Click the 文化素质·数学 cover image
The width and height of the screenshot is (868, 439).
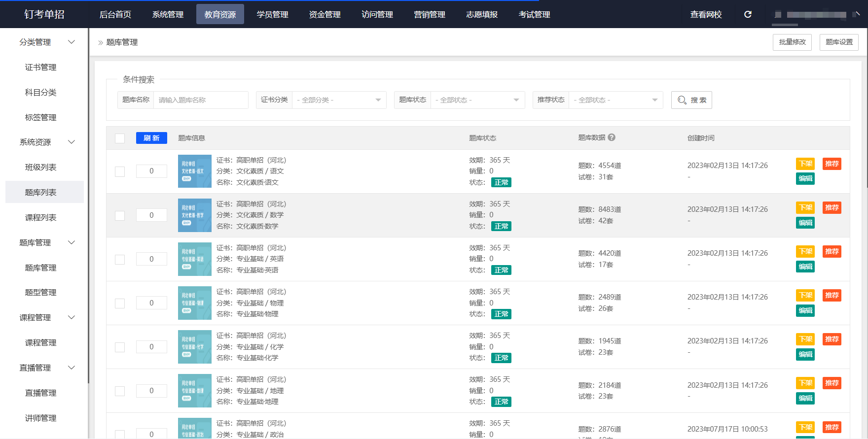point(194,215)
